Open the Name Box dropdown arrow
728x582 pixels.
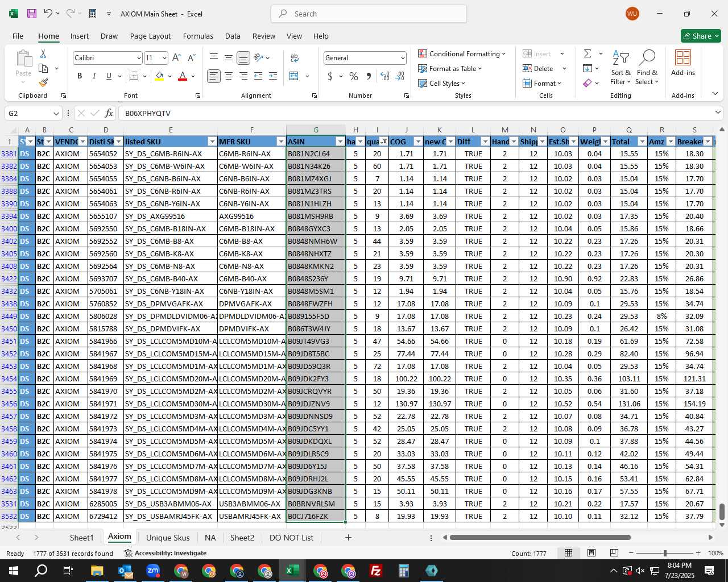pyautogui.click(x=56, y=113)
